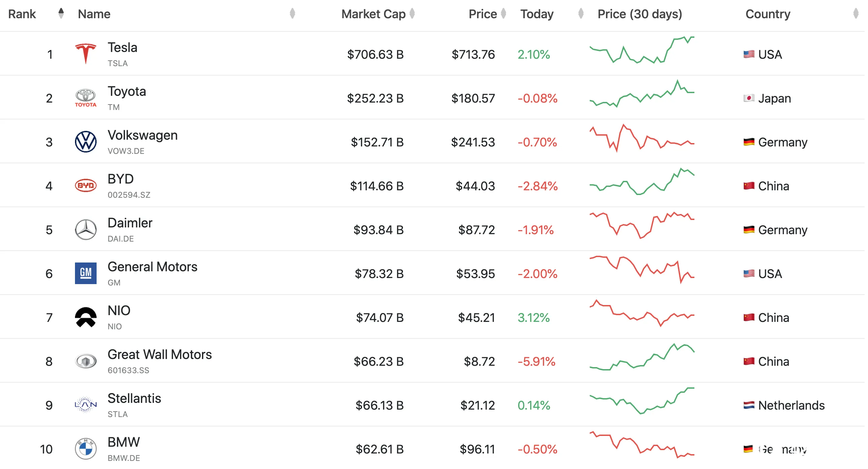
Task: Click the Name column header
Action: point(94,14)
